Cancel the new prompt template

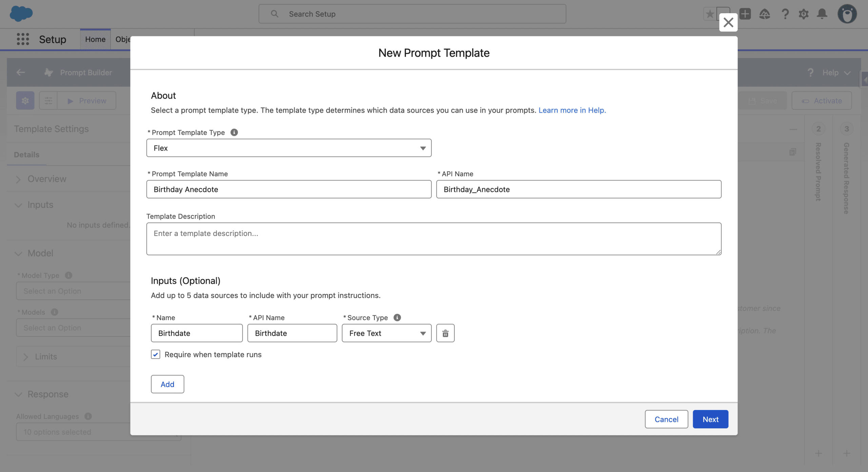666,419
